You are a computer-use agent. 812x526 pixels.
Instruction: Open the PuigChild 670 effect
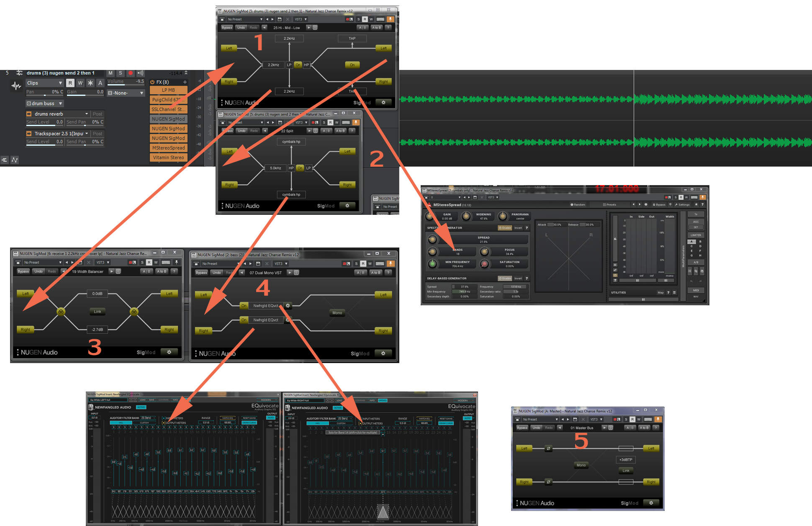tap(168, 100)
